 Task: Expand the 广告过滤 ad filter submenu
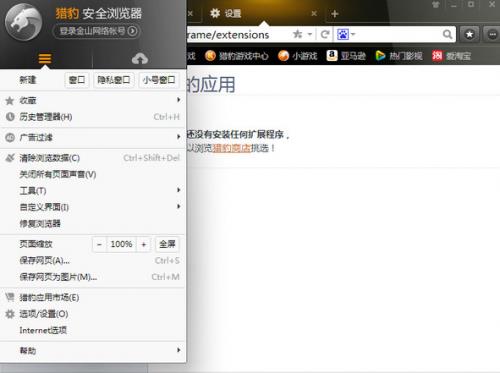[x=179, y=137]
